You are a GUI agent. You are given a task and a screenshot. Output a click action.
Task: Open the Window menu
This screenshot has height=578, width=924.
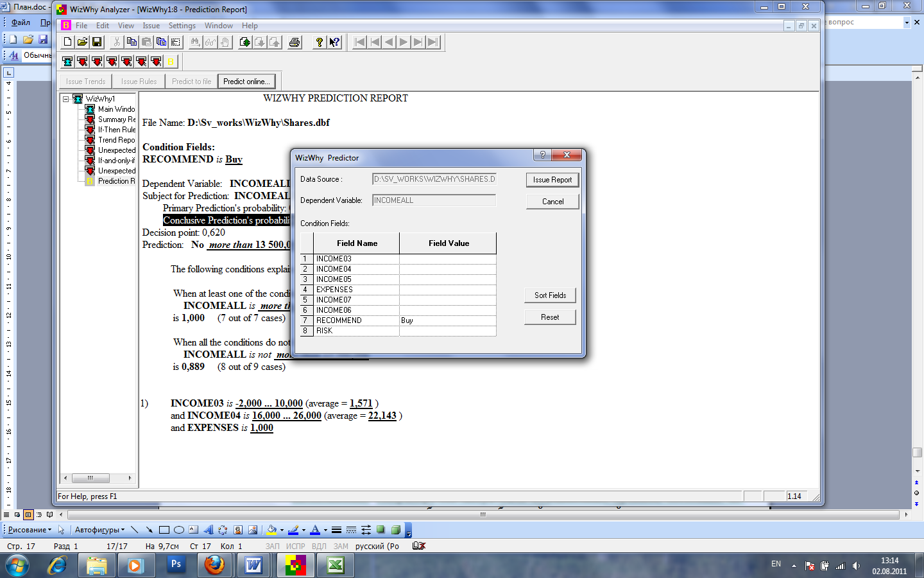coord(219,26)
